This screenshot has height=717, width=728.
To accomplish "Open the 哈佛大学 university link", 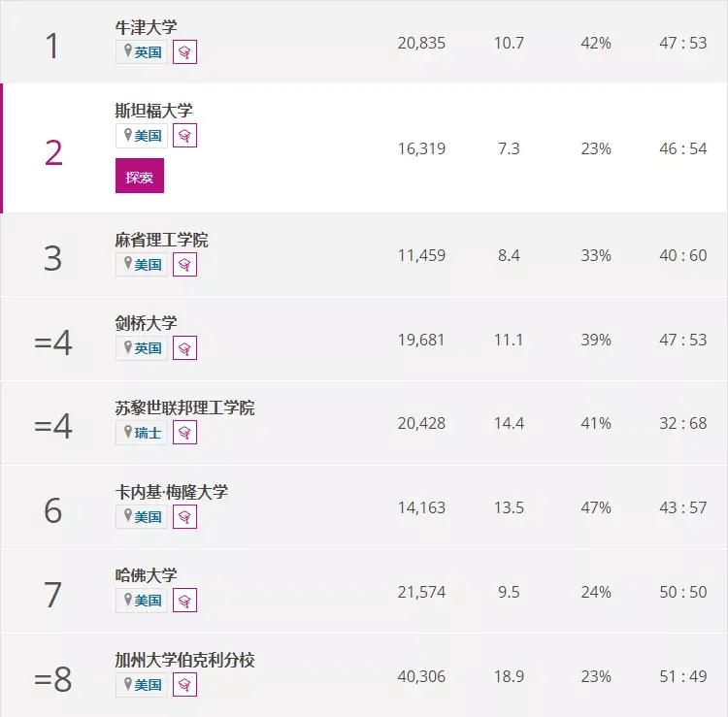I will (x=146, y=575).
